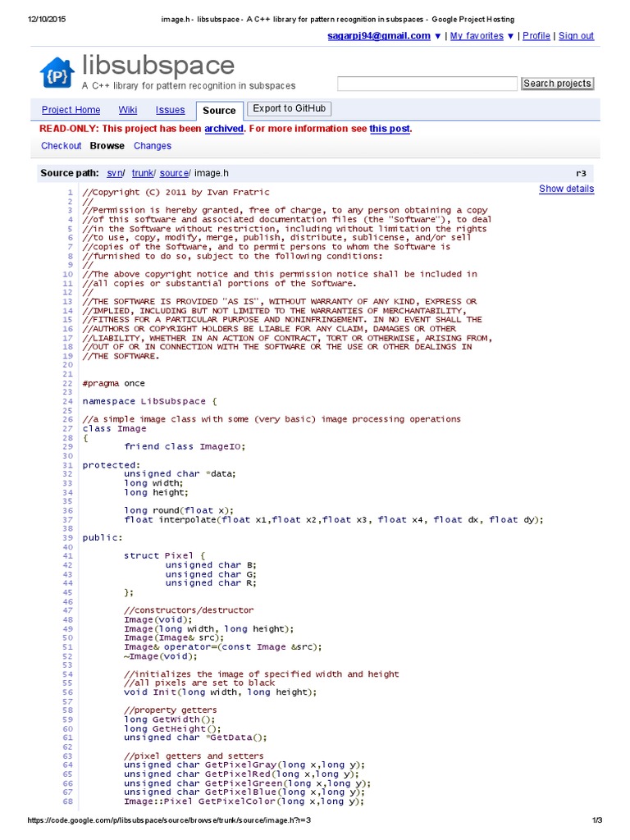Click the Sign out link
Image resolution: width=630 pixels, height=840 pixels.
click(576, 36)
